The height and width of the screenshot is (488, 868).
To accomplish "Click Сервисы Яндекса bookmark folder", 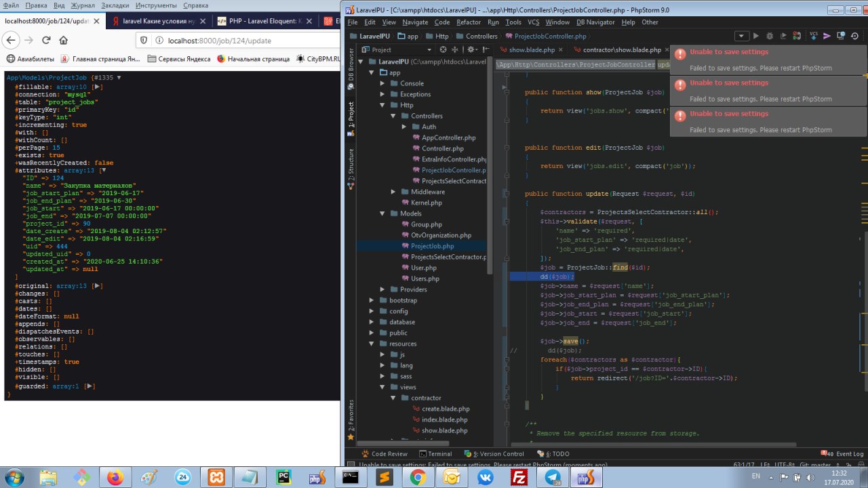I will coord(178,59).
